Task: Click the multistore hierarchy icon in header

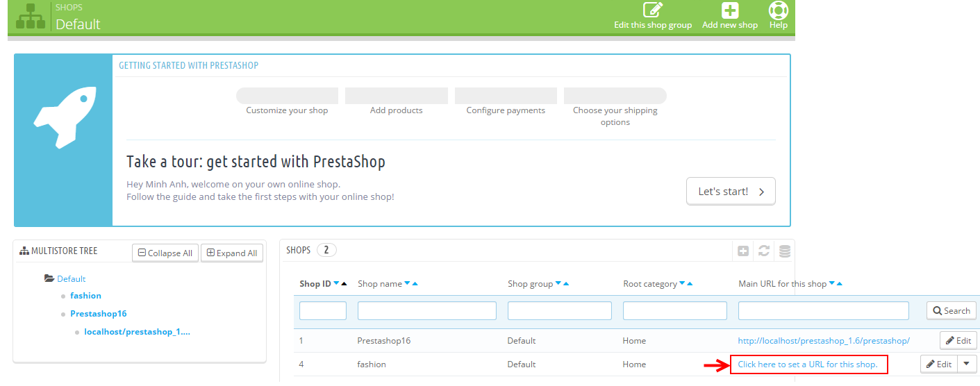Action: click(30, 17)
